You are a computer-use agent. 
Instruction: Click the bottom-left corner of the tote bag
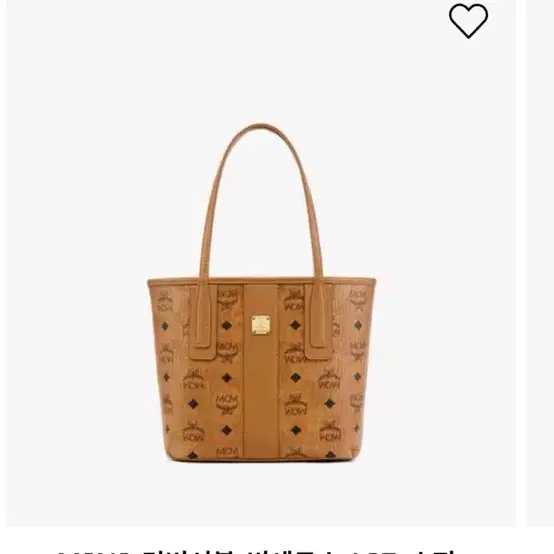[171, 456]
